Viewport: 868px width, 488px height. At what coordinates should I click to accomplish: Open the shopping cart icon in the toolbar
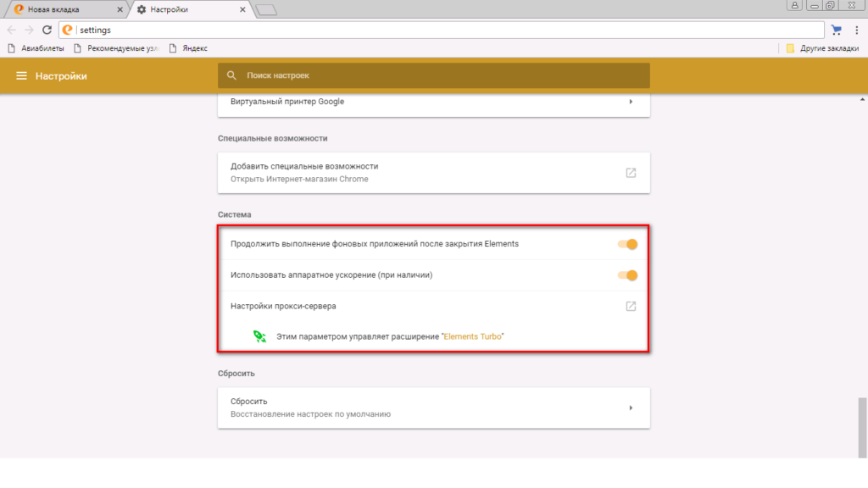(x=837, y=30)
